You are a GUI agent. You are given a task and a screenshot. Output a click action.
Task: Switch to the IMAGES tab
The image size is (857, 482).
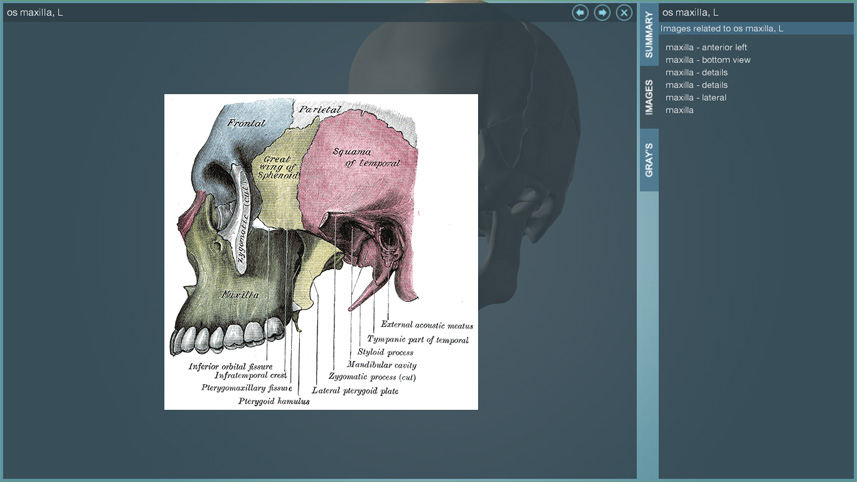tap(649, 97)
